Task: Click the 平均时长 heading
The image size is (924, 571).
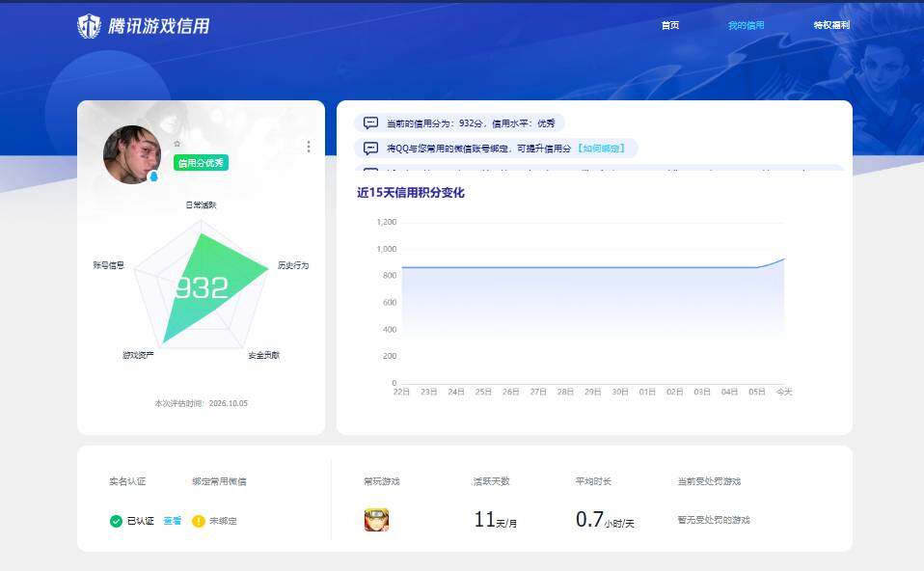Action: click(593, 481)
